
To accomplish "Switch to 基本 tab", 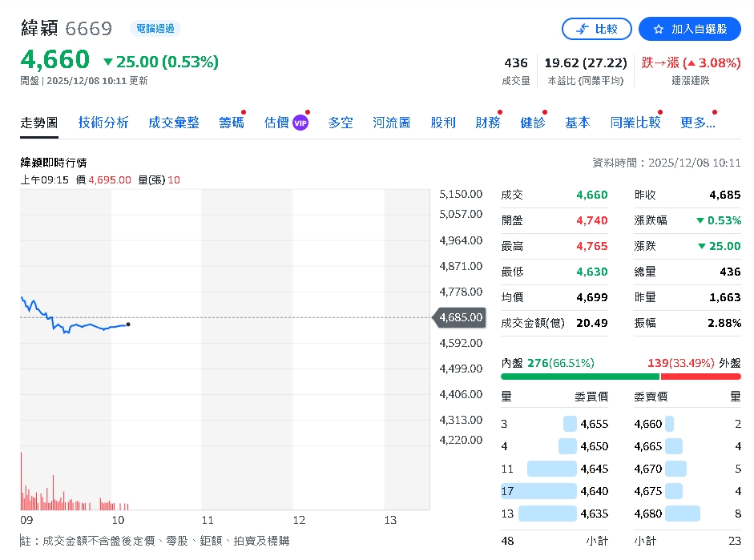I will 578,123.
